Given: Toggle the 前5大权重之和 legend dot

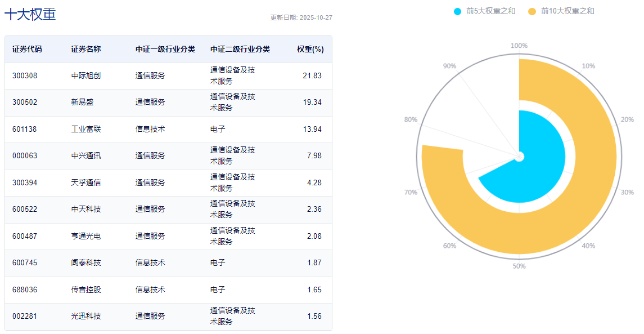Looking at the screenshot, I should pos(457,11).
